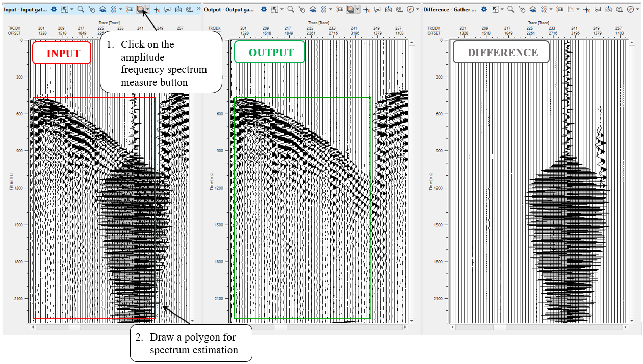Click export image icon in Output panel

coord(389,9)
